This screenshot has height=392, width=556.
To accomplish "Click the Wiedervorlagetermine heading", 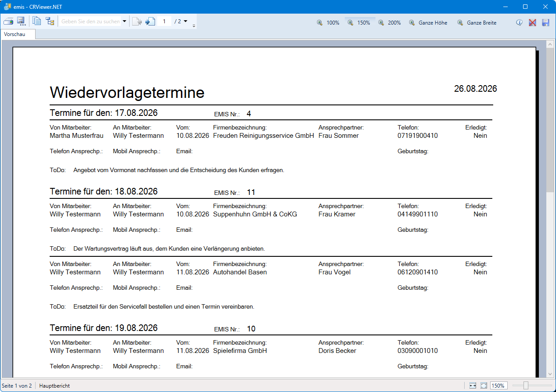I will coord(127,93).
